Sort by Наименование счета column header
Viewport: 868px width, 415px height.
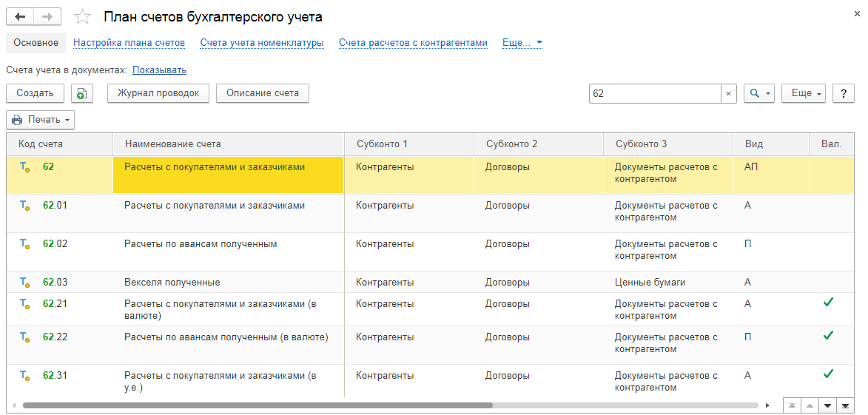coord(229,144)
